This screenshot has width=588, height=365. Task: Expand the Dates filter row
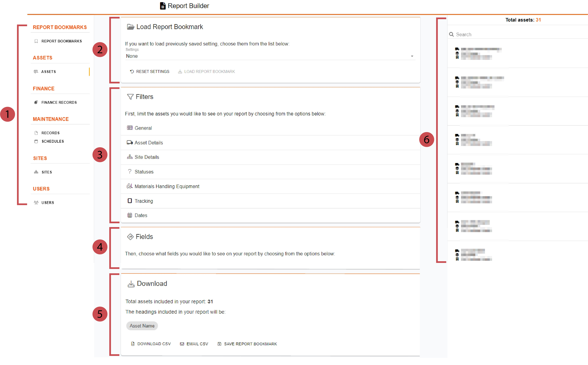[141, 215]
